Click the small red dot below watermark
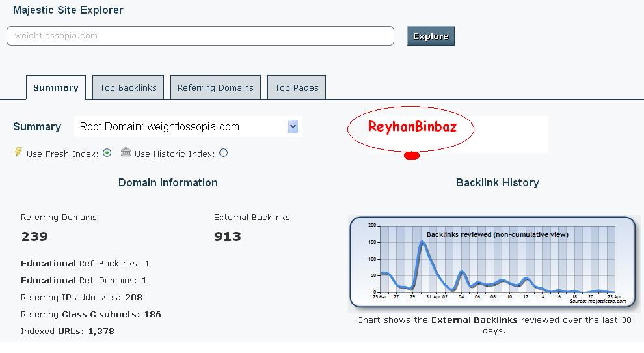The height and width of the screenshot is (353, 644). pyautogui.click(x=411, y=156)
